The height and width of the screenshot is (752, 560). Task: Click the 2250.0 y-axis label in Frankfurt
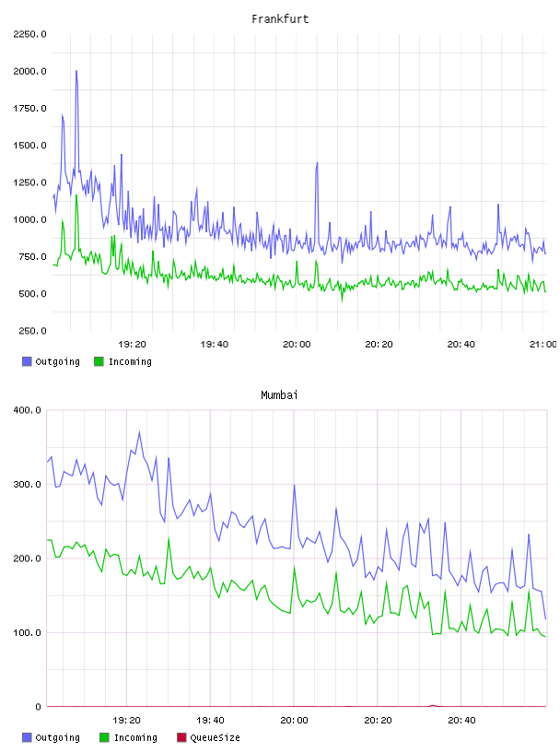(29, 34)
